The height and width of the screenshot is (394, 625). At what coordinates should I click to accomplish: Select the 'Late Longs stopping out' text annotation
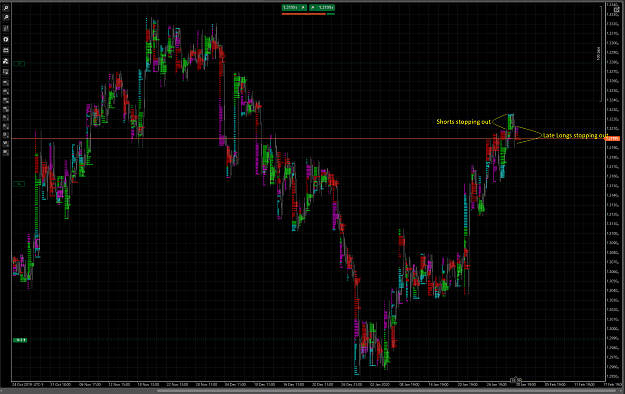[x=575, y=136]
